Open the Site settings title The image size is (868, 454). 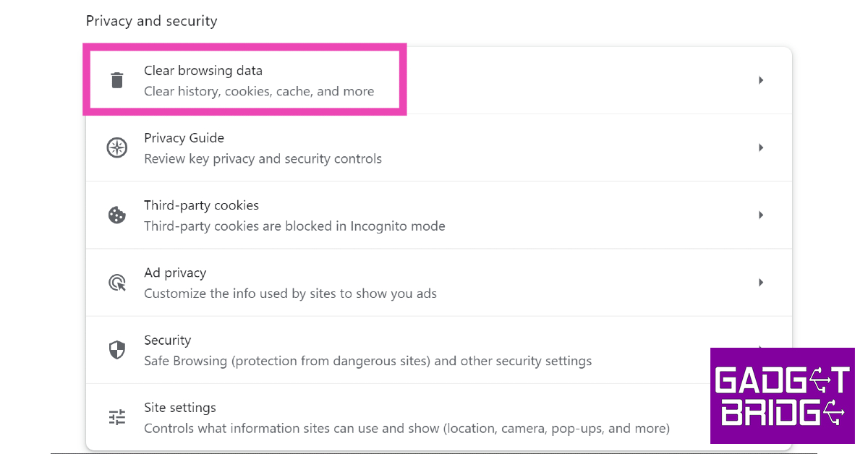pos(179,408)
